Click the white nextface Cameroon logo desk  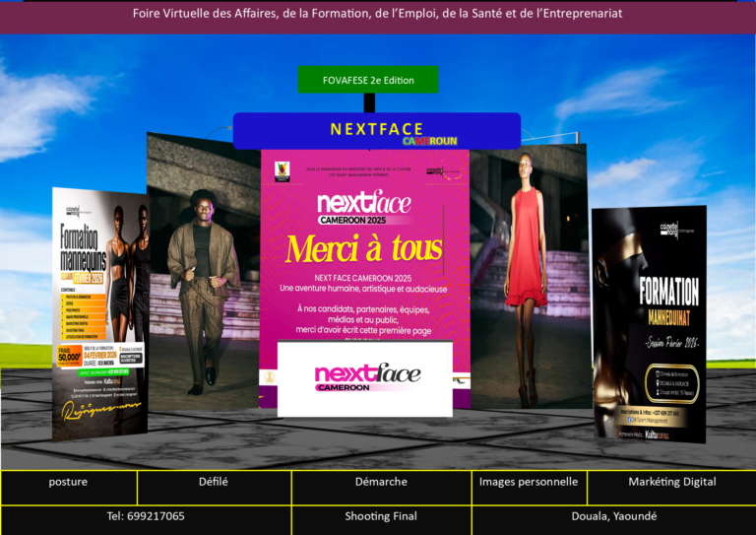(x=365, y=378)
